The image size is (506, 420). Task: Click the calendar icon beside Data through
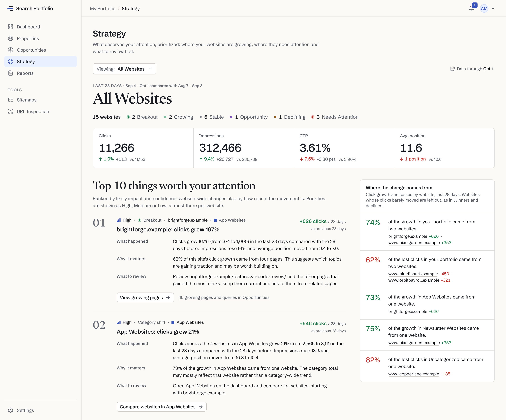[453, 69]
